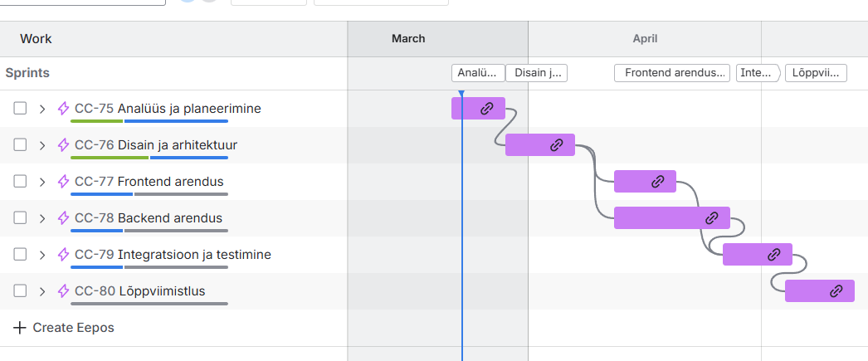
Task: Select the Disain sprint label in timeline
Action: click(x=536, y=73)
